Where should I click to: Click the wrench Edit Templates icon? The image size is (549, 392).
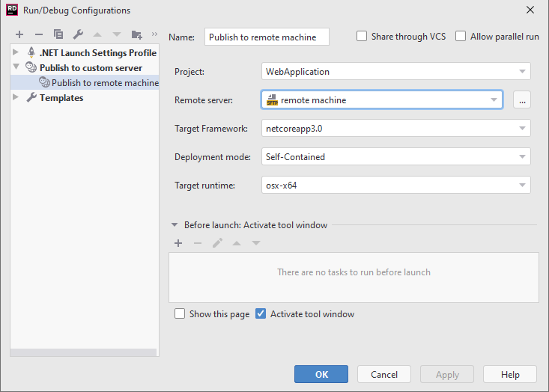pos(78,34)
